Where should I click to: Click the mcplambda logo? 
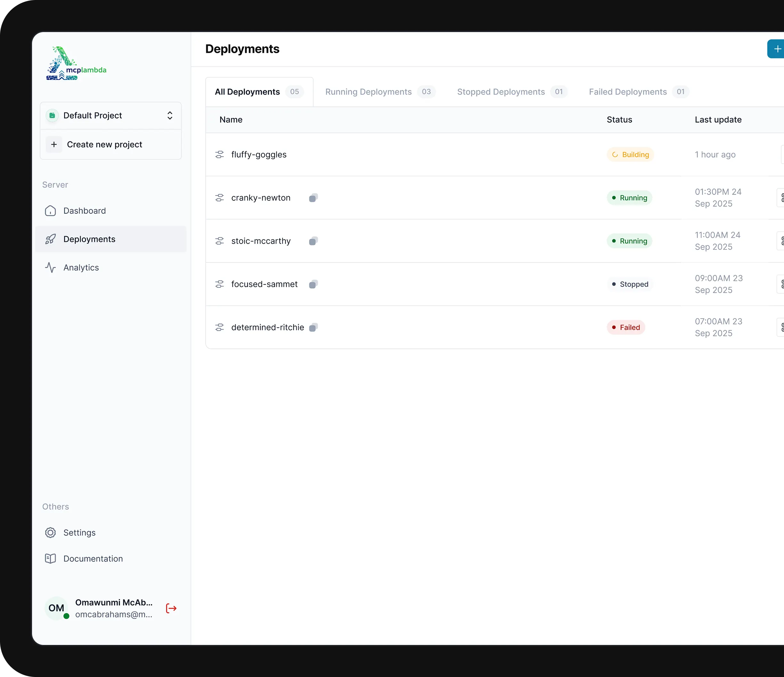pos(76,63)
